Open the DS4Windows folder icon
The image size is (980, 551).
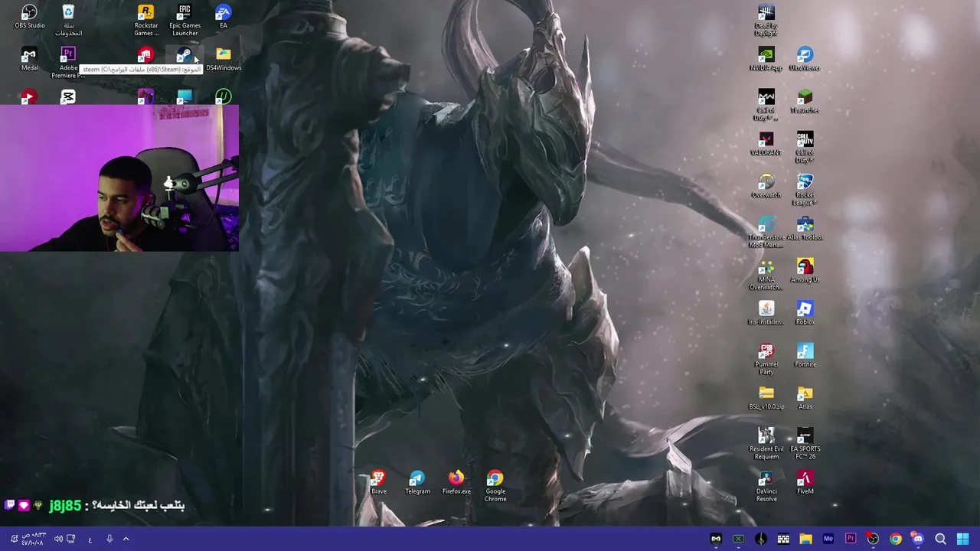pos(224,59)
